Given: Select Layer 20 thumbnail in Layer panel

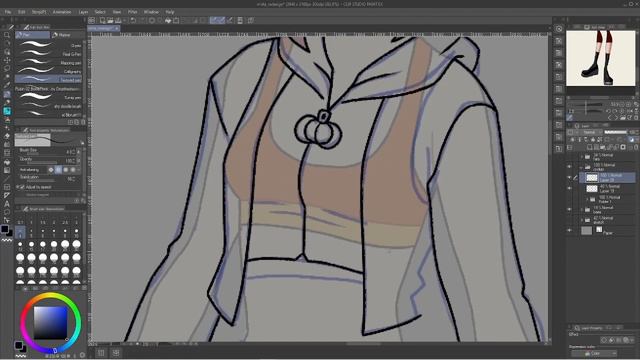Looking at the screenshot, I should [591, 178].
